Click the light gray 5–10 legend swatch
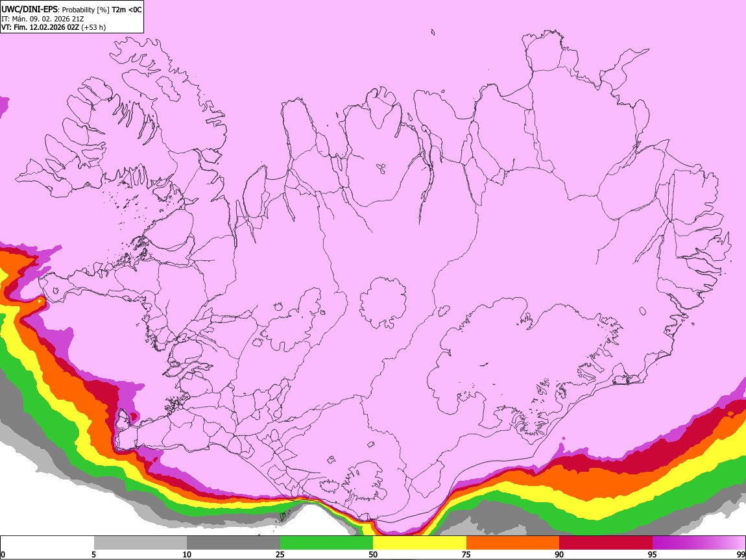The height and width of the screenshot is (560, 746). 140,542
